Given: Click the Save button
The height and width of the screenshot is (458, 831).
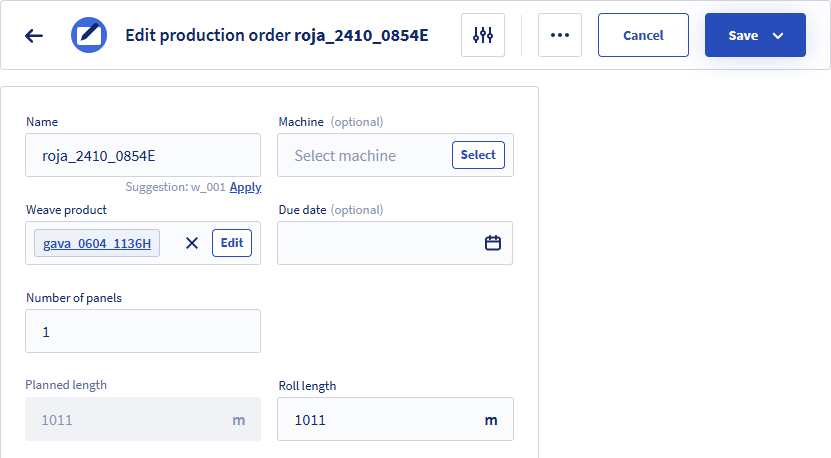Looking at the screenshot, I should point(743,35).
